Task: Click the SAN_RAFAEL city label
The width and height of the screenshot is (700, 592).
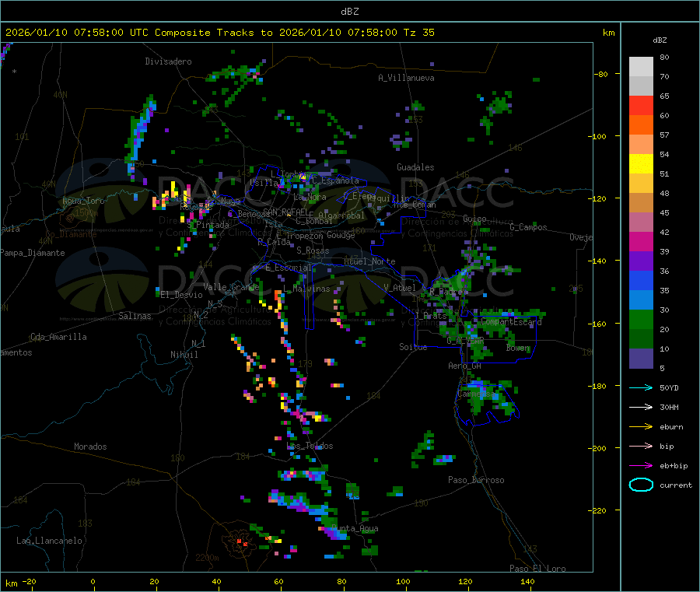Action: [285, 212]
